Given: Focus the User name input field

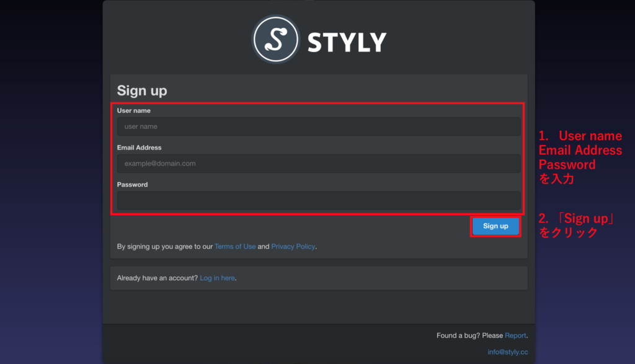Looking at the screenshot, I should click(x=319, y=127).
